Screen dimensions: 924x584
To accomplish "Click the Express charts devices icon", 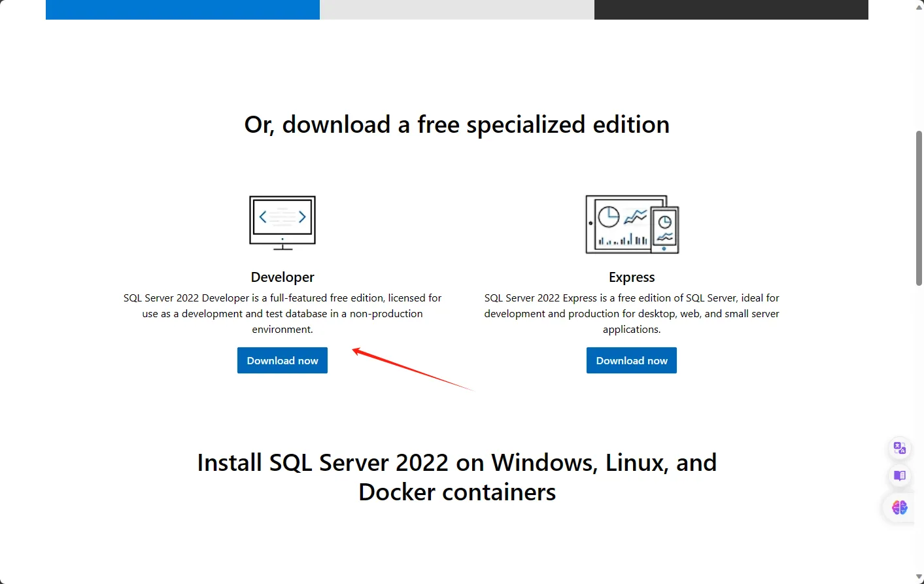I will 632,224.
